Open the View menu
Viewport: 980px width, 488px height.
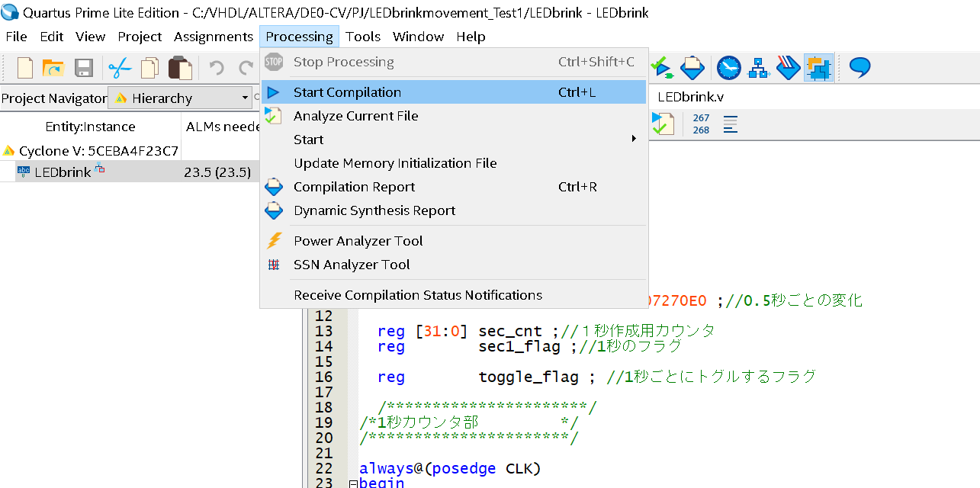(x=91, y=37)
